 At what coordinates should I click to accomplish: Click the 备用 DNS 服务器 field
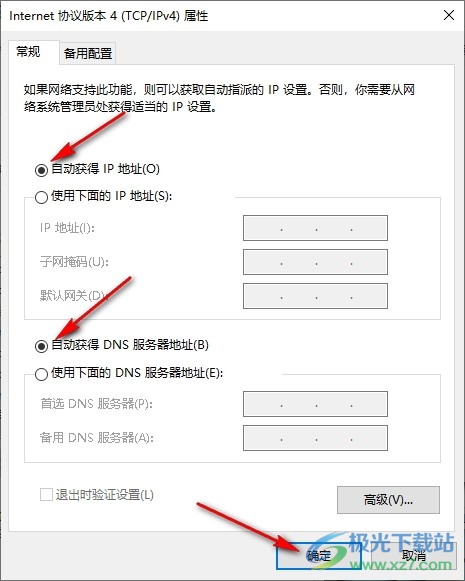pyautogui.click(x=315, y=438)
